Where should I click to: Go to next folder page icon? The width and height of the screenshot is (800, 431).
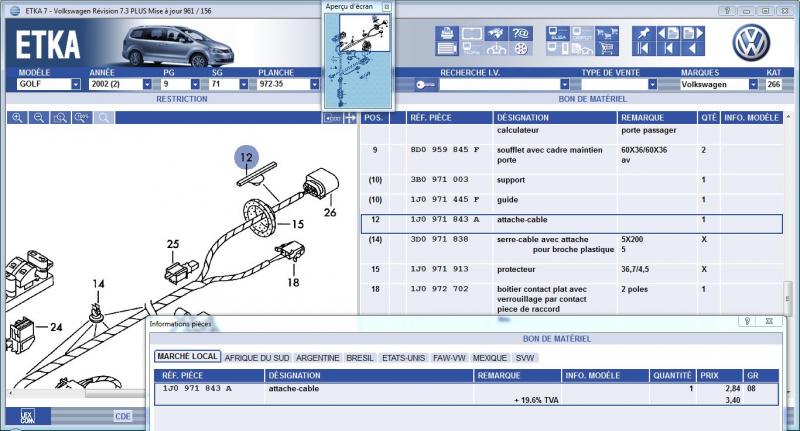tap(693, 33)
